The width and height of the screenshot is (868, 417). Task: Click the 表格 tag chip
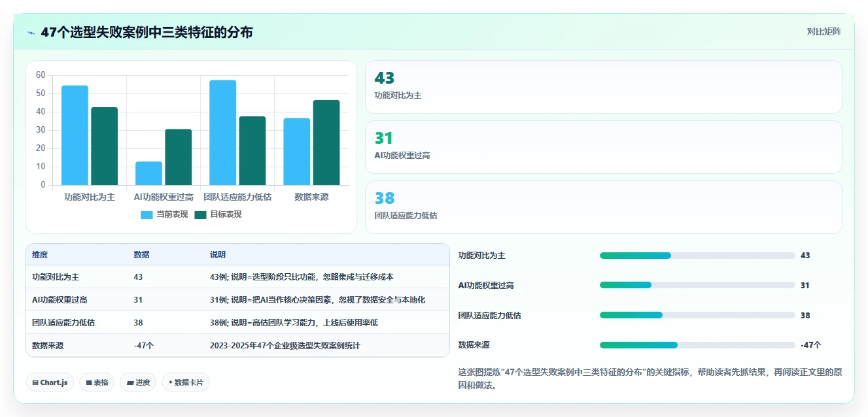click(97, 382)
